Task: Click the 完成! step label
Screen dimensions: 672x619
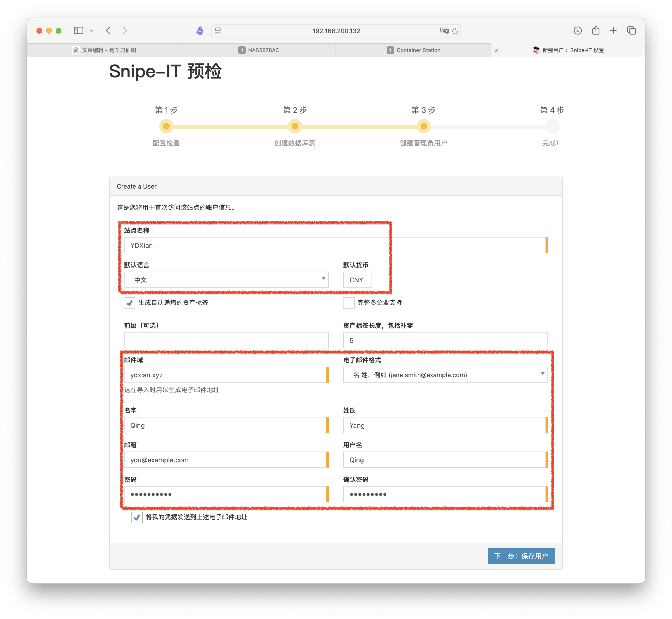Action: [x=550, y=143]
